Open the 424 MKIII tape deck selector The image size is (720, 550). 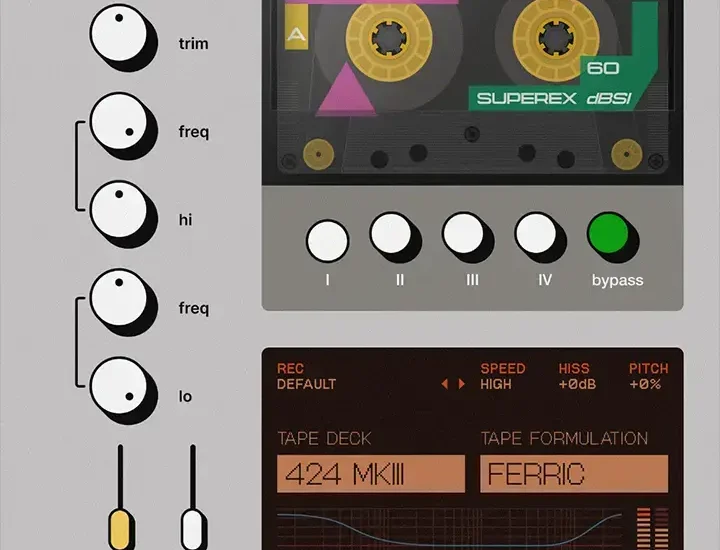click(x=371, y=474)
